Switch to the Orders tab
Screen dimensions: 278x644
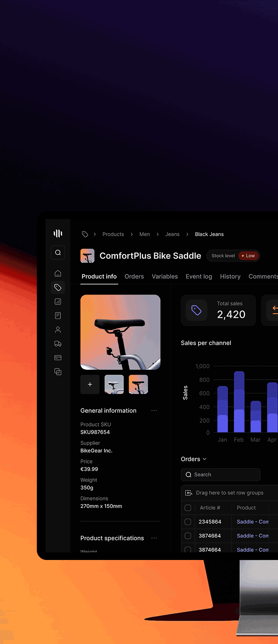point(134,276)
